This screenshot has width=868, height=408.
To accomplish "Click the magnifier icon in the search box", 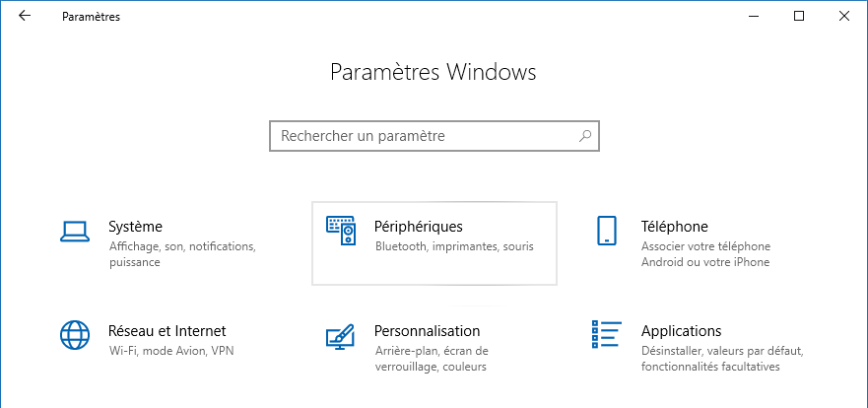I will point(585,136).
